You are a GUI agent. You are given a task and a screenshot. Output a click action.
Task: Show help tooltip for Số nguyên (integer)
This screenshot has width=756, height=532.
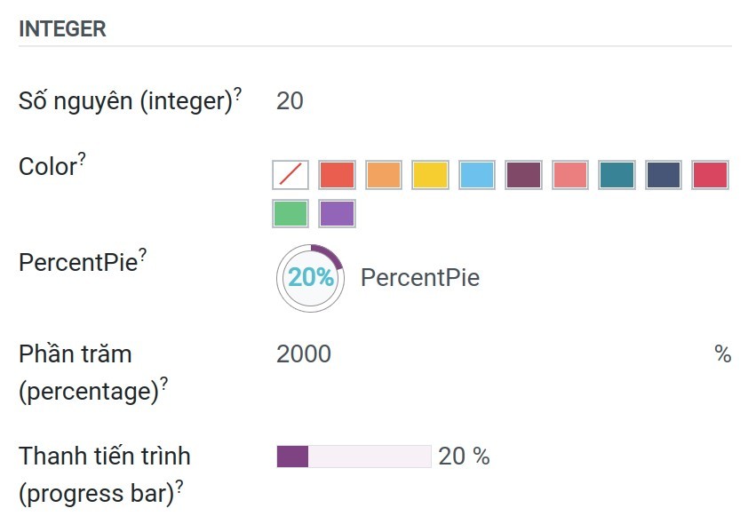238,93
